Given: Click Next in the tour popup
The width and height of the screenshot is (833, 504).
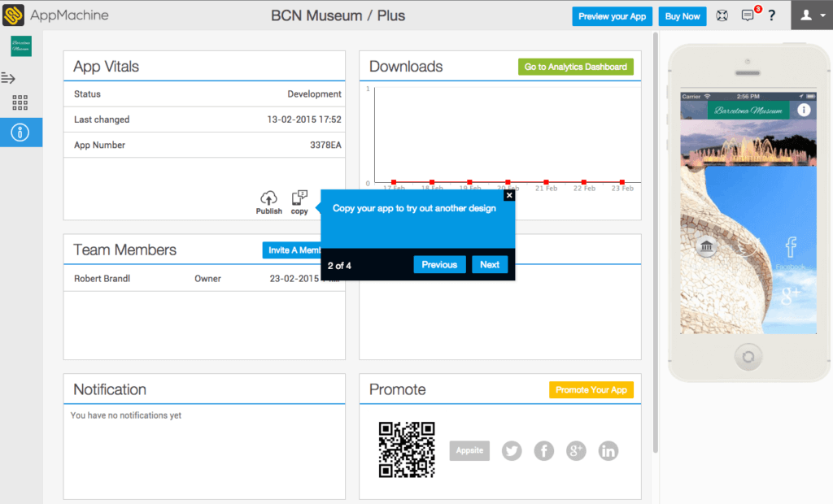Looking at the screenshot, I should coord(490,264).
